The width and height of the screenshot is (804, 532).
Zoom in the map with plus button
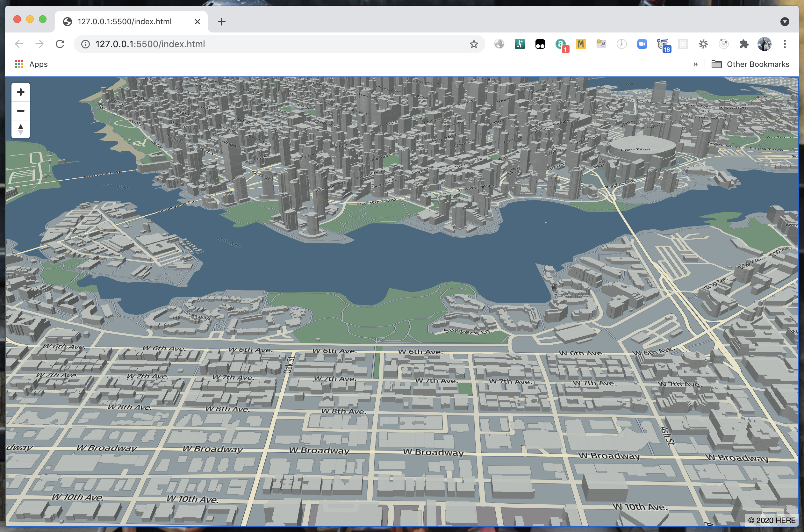[21, 92]
